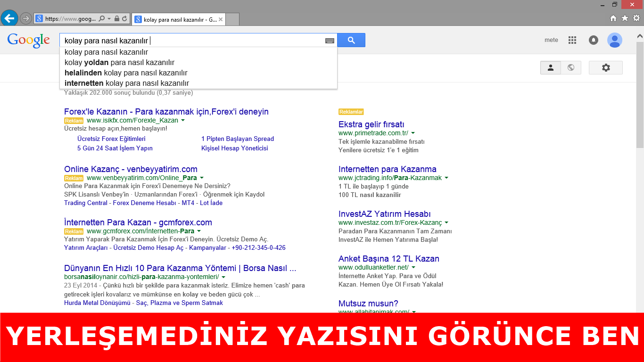Open a new browser tab
This screenshot has width=644, height=362.
(232, 19)
